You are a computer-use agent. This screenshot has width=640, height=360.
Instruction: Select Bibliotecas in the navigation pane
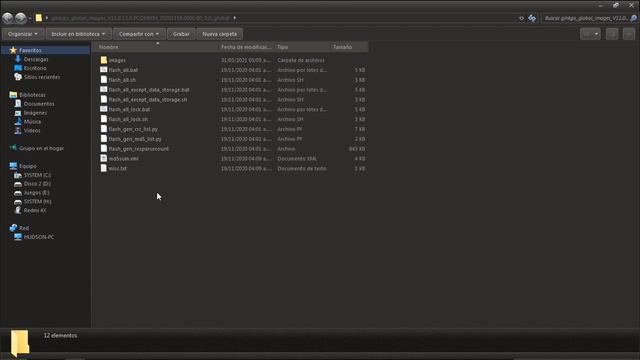click(x=32, y=95)
